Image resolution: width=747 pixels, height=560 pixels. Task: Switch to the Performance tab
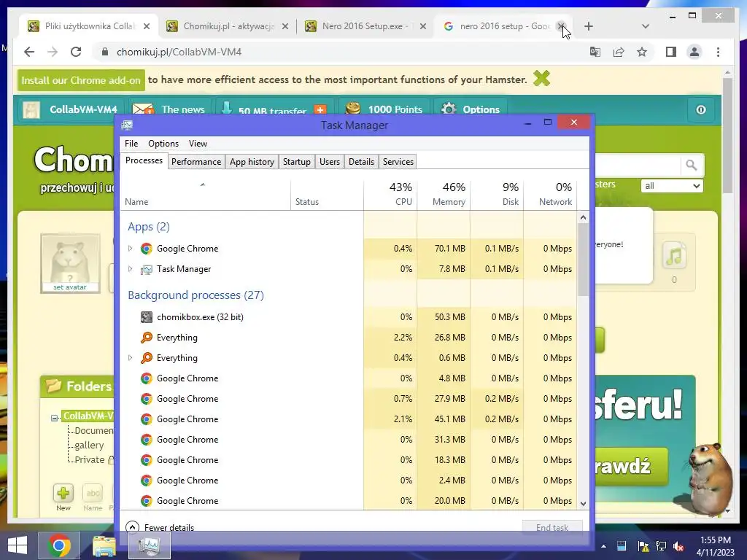click(x=196, y=161)
